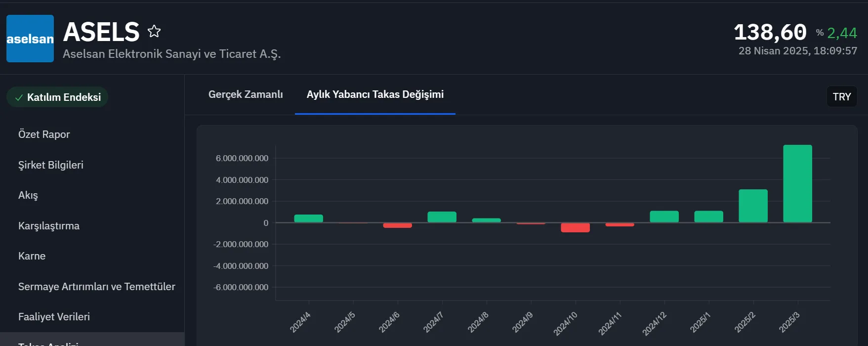Viewport: 868px width, 346px height.
Task: Click the 138,60 price value
Action: (770, 33)
